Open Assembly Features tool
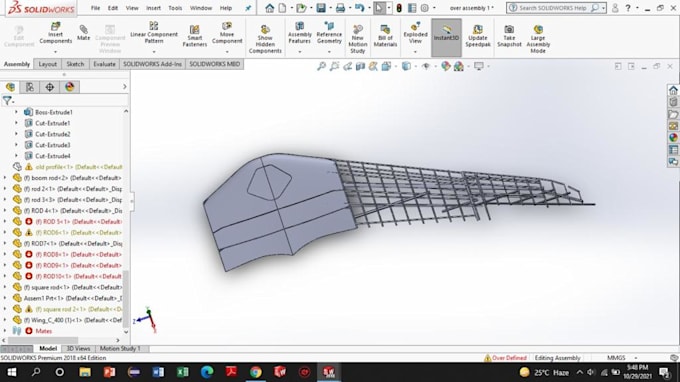 tap(299, 33)
